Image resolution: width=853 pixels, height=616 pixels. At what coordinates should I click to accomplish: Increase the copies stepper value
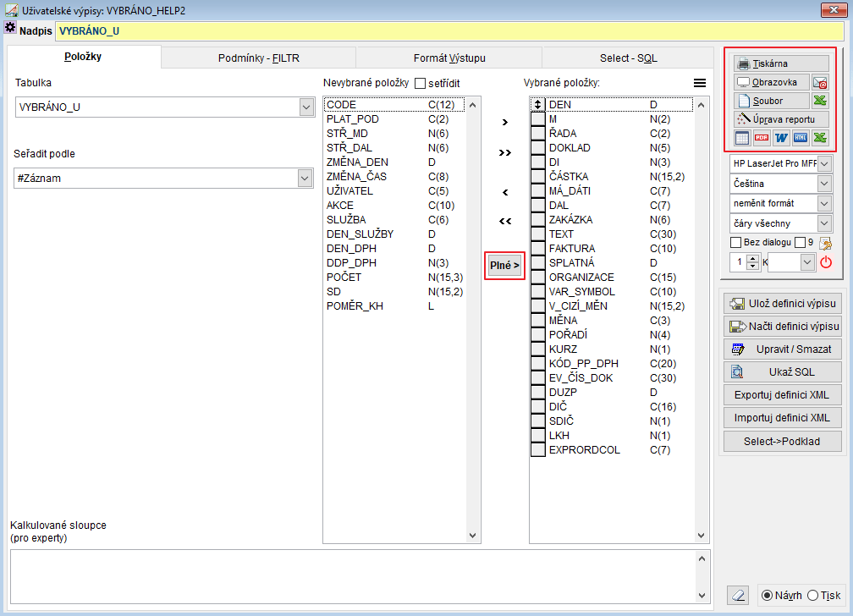(x=752, y=258)
